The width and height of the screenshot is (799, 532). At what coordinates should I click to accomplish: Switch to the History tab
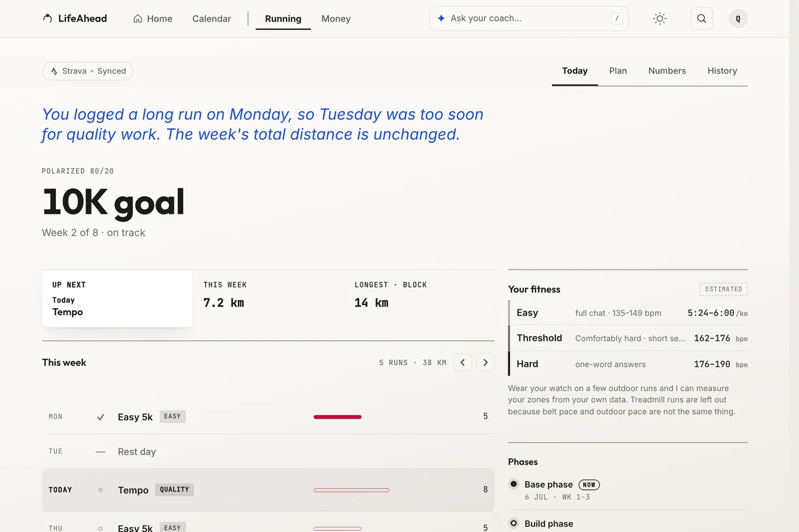tap(723, 71)
